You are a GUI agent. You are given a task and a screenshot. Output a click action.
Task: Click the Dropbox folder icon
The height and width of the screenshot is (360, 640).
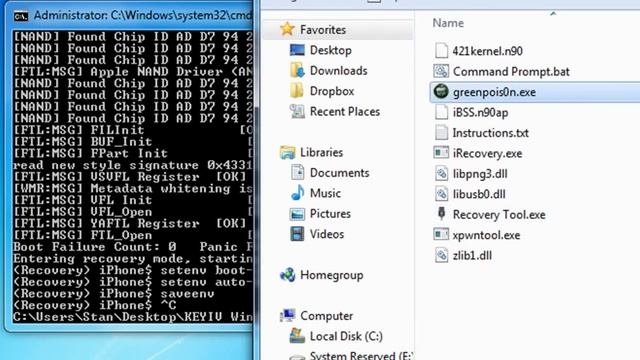pos(297,91)
